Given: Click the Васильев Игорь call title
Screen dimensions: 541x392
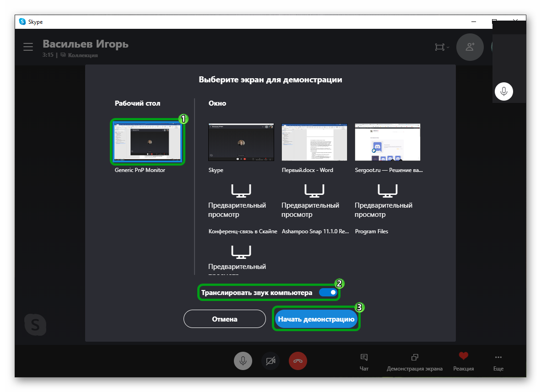Looking at the screenshot, I should click(86, 44).
